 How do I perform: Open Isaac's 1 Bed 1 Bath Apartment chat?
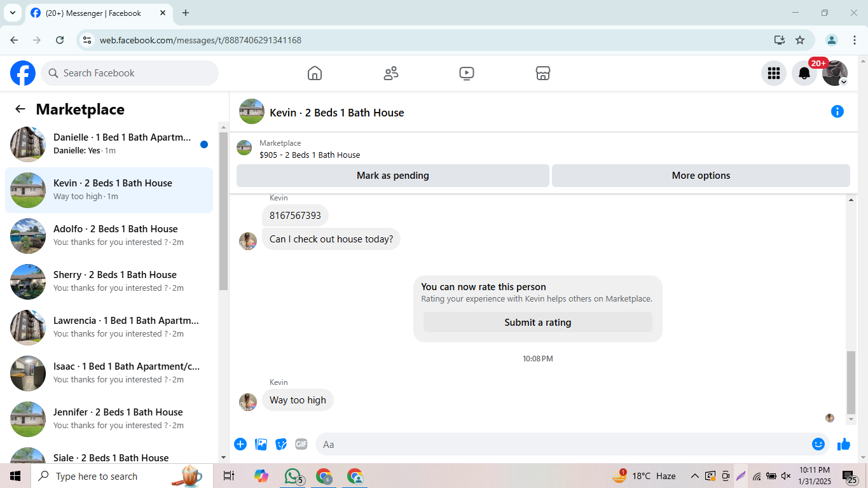click(x=109, y=373)
